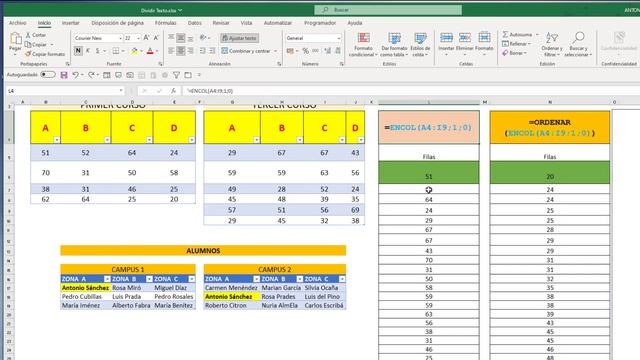This screenshot has height=360, width=640.
Task: Select the =ENCOL(A4:I9;1;0) salmon cell
Action: click(429, 127)
